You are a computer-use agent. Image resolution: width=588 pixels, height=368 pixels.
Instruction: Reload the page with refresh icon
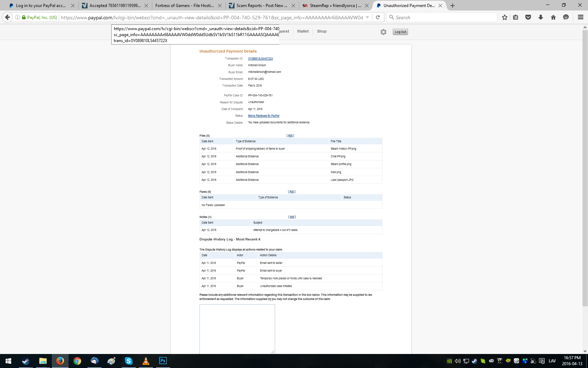click(x=378, y=17)
